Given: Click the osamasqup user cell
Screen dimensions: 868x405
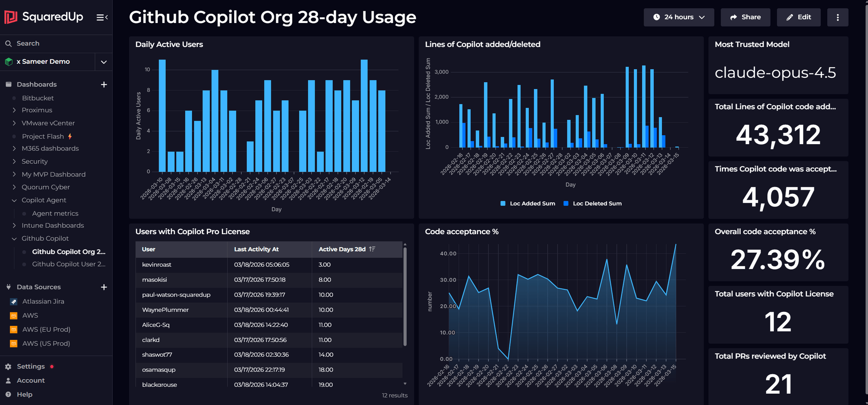Looking at the screenshot, I should point(181,370).
